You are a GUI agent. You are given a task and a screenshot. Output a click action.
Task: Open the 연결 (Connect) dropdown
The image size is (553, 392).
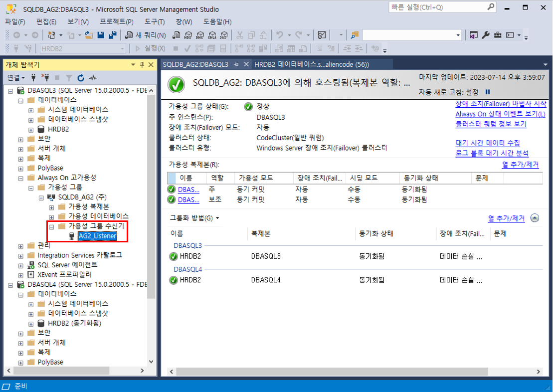16,78
